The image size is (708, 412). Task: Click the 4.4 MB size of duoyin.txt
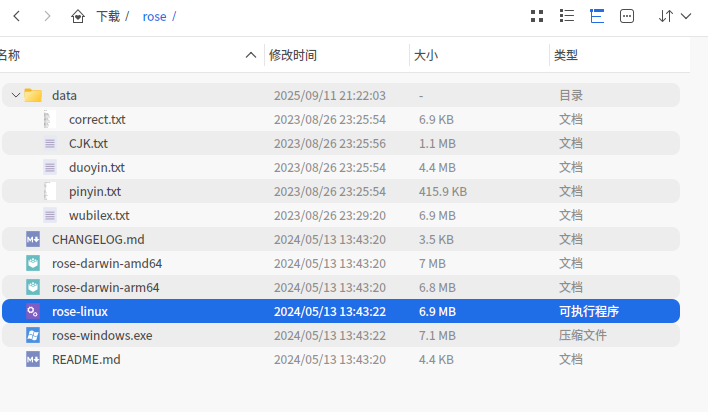tap(437, 168)
